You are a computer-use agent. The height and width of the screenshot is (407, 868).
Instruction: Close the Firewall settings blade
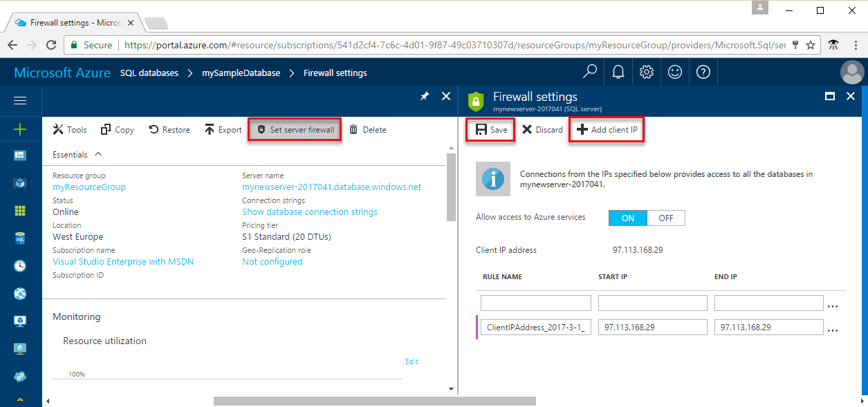[x=851, y=97]
